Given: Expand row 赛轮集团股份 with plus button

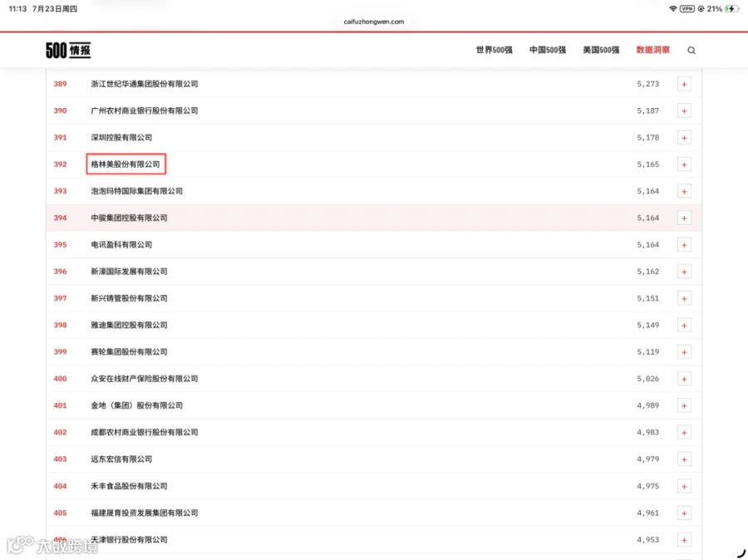Looking at the screenshot, I should 684,352.
